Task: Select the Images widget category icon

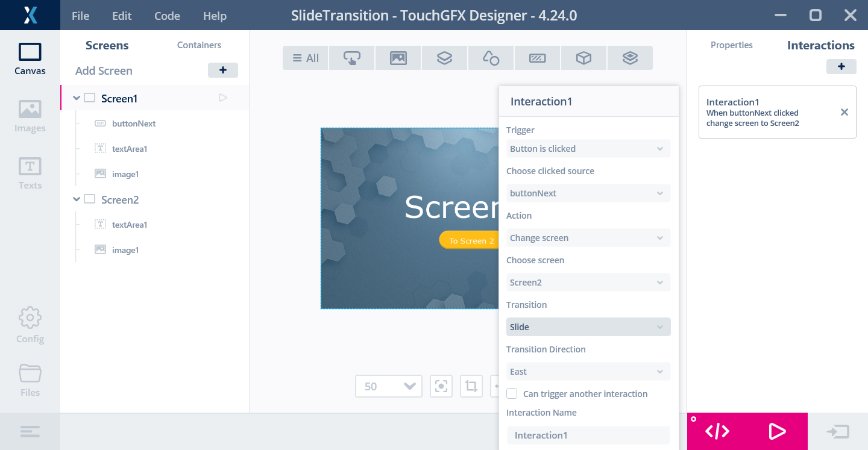Action: [398, 58]
